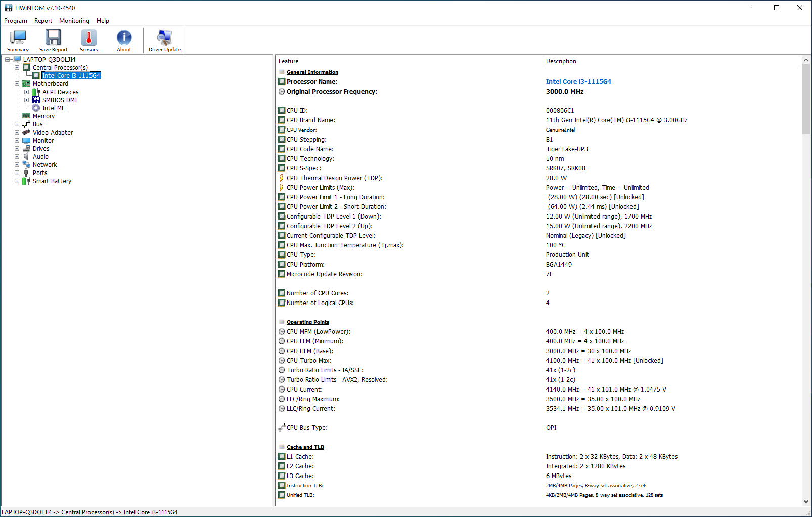
Task: Click the Central Processor(s) chip icon
Action: [x=26, y=67]
